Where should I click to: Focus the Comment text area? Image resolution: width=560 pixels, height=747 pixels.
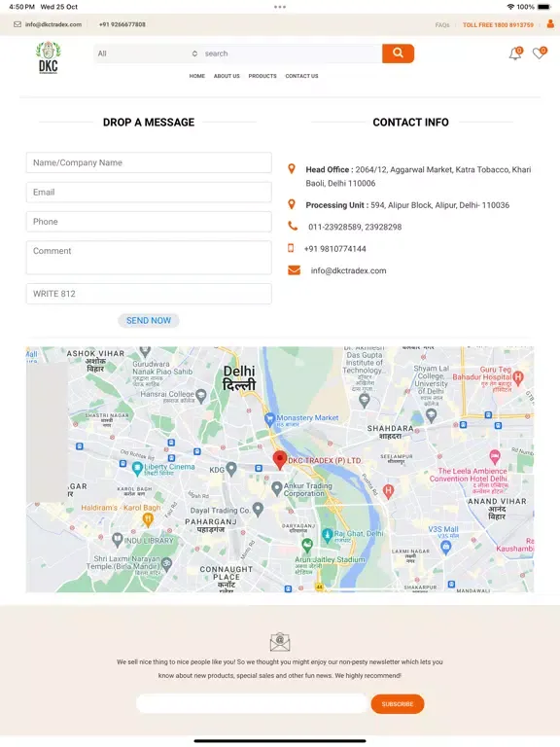pos(149,257)
